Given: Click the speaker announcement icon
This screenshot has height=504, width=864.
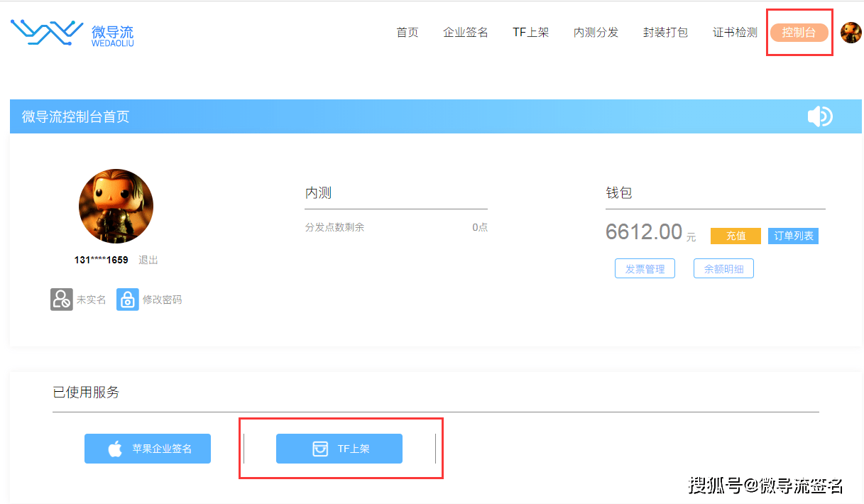Looking at the screenshot, I should tap(819, 116).
